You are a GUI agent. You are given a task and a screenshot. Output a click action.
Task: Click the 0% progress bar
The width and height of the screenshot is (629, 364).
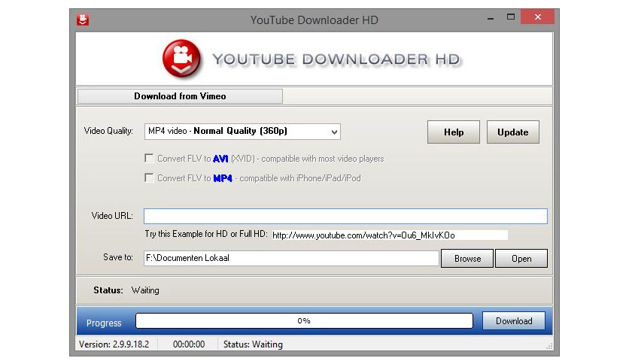coord(304,321)
